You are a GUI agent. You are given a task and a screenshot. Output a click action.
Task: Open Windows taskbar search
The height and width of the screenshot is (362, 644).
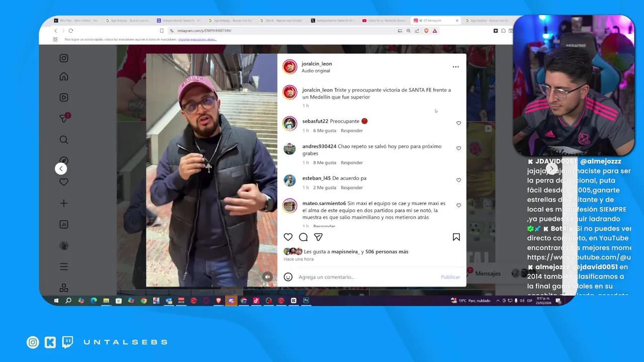tap(68, 301)
